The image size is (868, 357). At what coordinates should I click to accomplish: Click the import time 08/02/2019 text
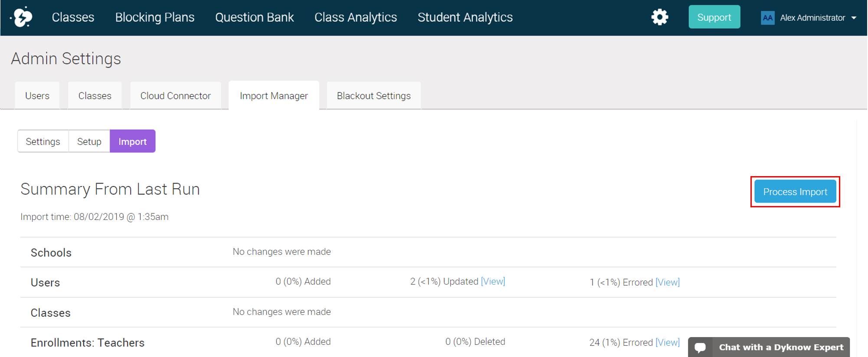pyautogui.click(x=95, y=217)
